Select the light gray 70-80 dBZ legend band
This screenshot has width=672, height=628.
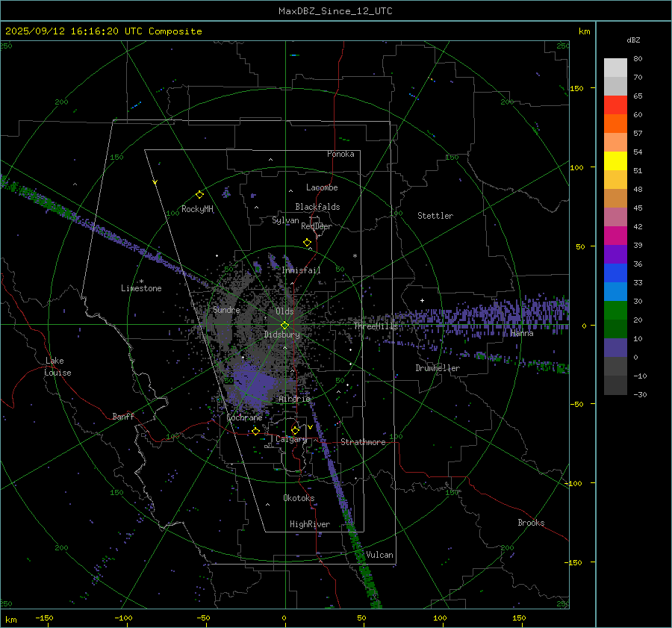615,68
